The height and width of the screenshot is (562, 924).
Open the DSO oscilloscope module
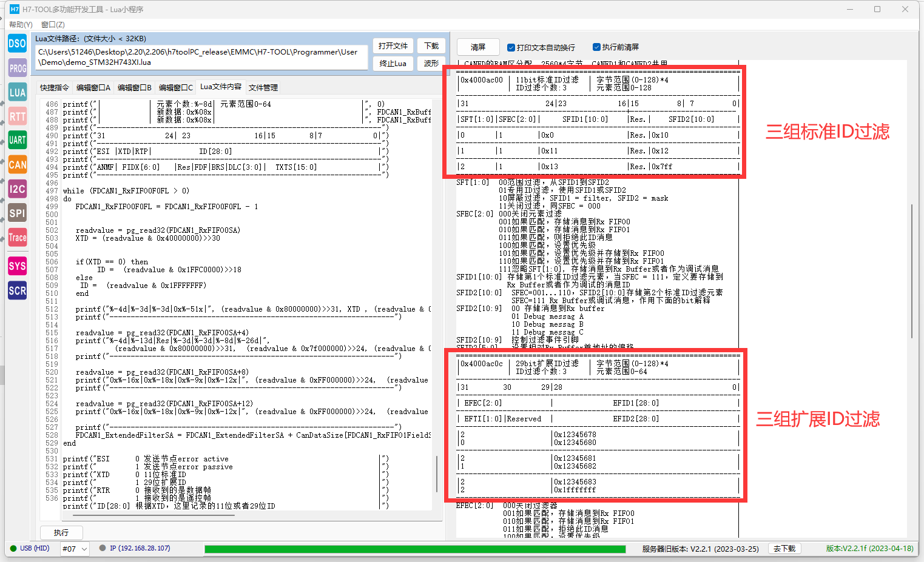click(18, 44)
